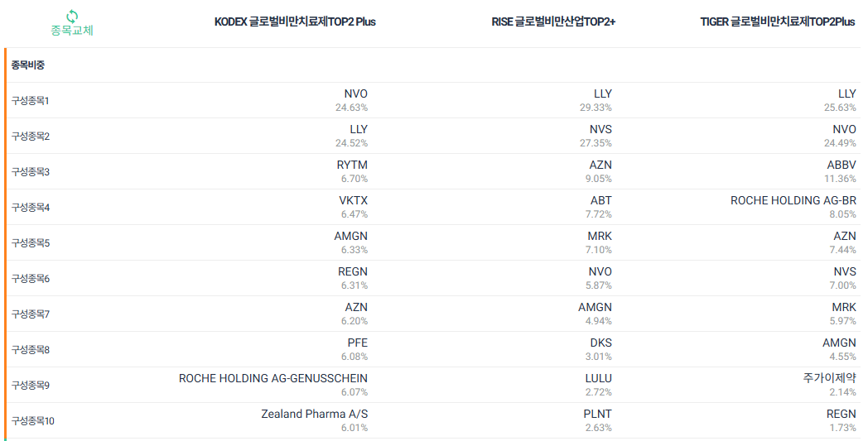Click LULU ticker in RISE column

pyautogui.click(x=599, y=378)
